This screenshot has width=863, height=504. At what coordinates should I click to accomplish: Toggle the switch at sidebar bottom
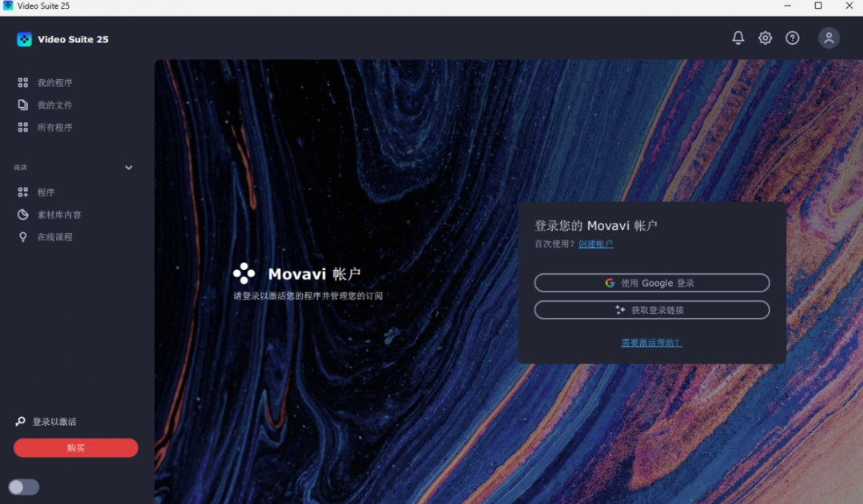pos(24,487)
